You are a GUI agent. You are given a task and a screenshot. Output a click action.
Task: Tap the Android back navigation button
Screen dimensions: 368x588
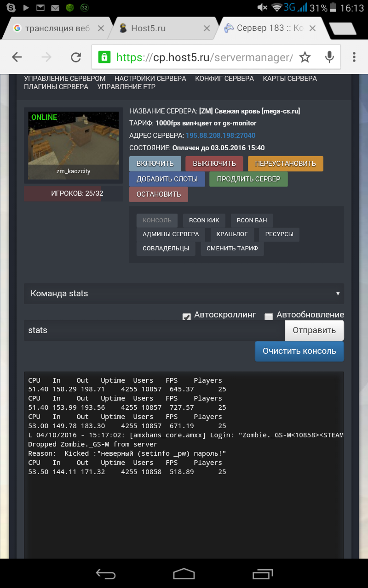click(105, 573)
